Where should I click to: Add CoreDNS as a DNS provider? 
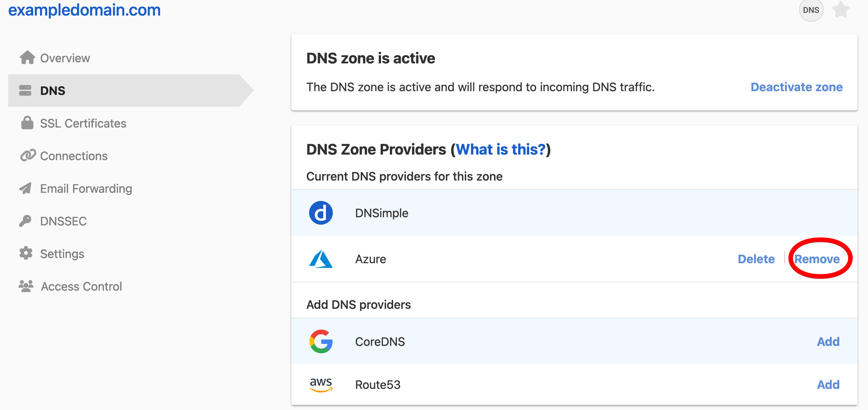pyautogui.click(x=828, y=341)
